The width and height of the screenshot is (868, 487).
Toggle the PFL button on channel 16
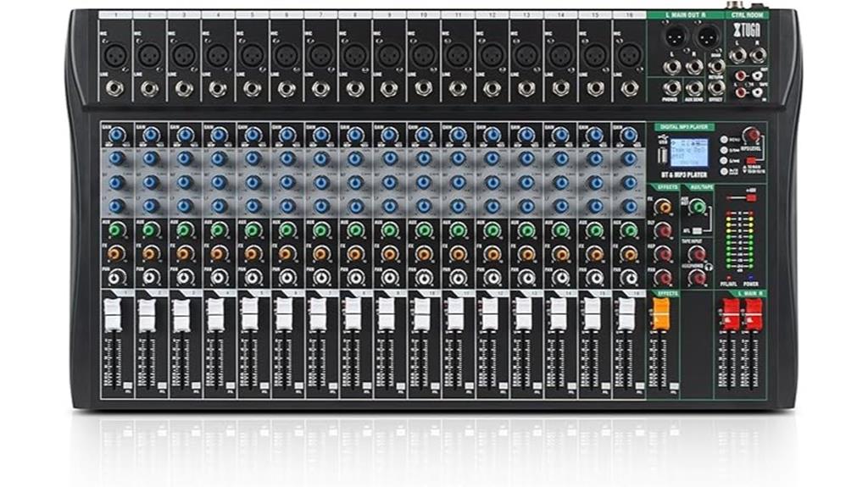click(x=639, y=385)
